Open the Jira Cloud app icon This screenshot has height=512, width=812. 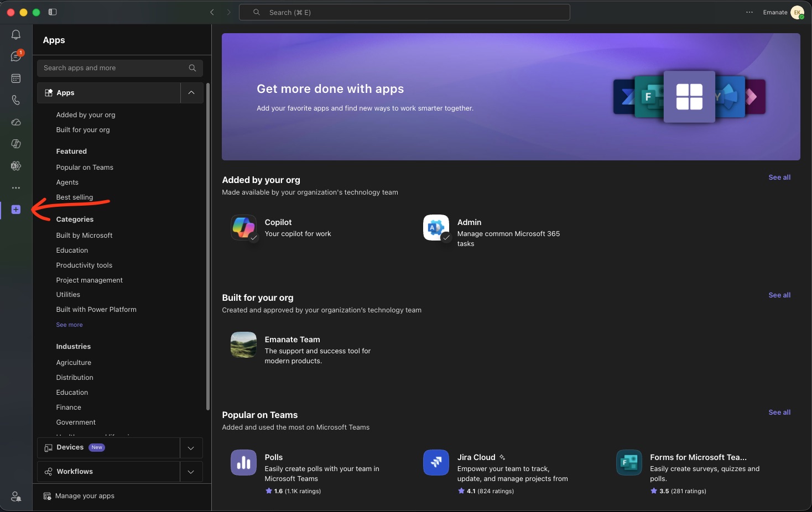pyautogui.click(x=436, y=463)
